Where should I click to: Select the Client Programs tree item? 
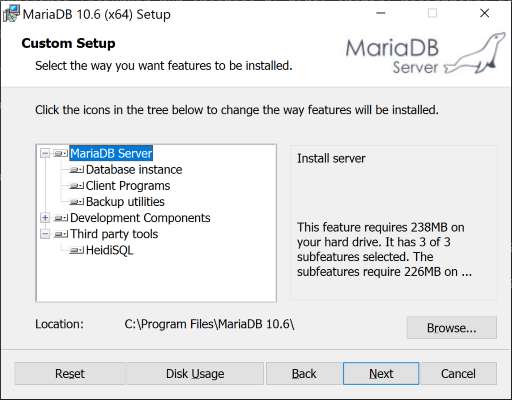pyautogui.click(x=128, y=186)
